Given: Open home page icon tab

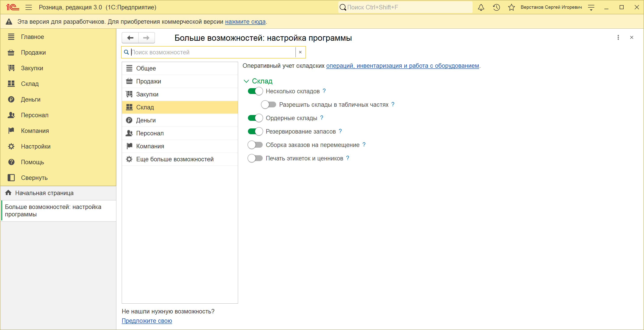Looking at the screenshot, I should pyautogui.click(x=8, y=193).
